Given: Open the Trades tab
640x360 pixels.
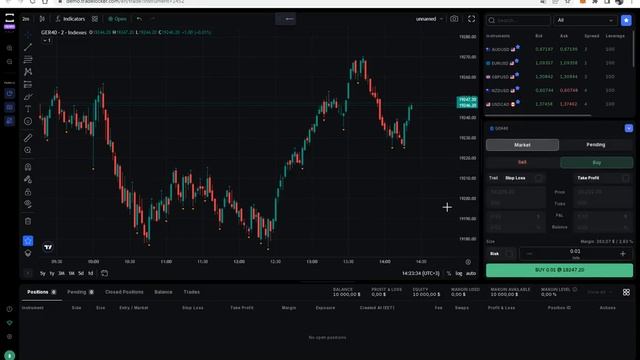Looking at the screenshot, I should click(191, 292).
